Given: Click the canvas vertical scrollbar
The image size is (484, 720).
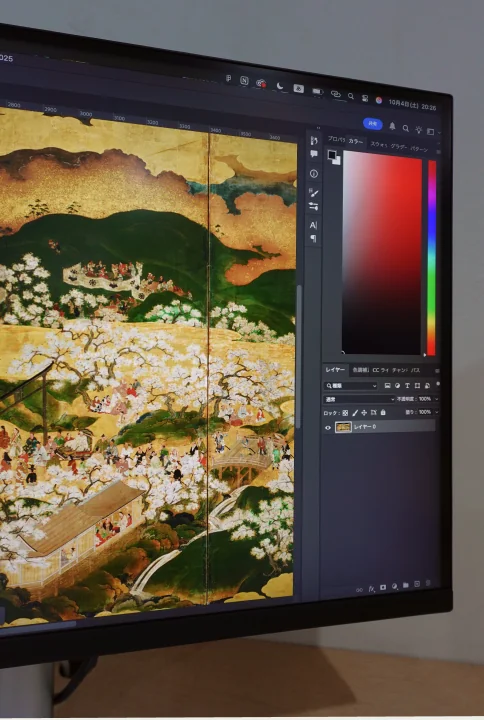Looking at the screenshot, I should [298, 357].
